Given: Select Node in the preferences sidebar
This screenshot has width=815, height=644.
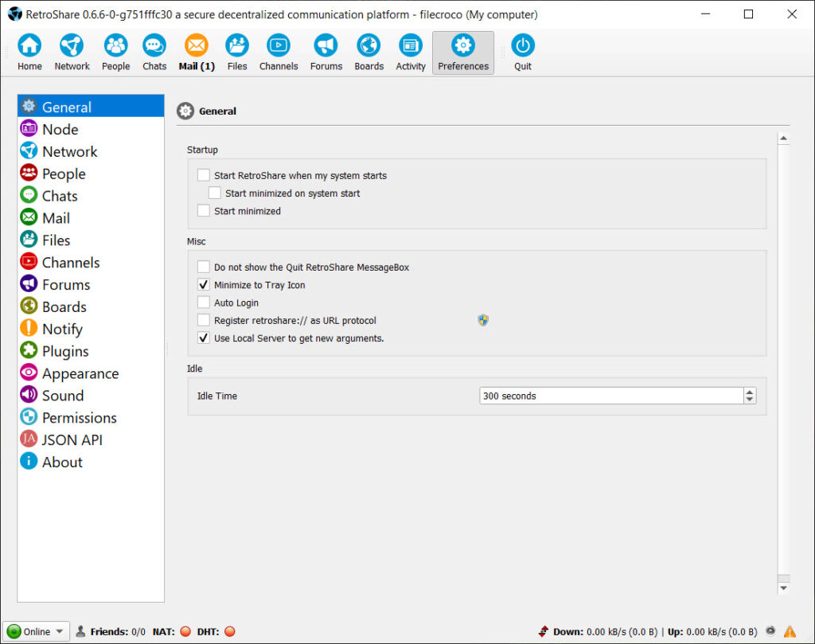Looking at the screenshot, I should click(91, 129).
